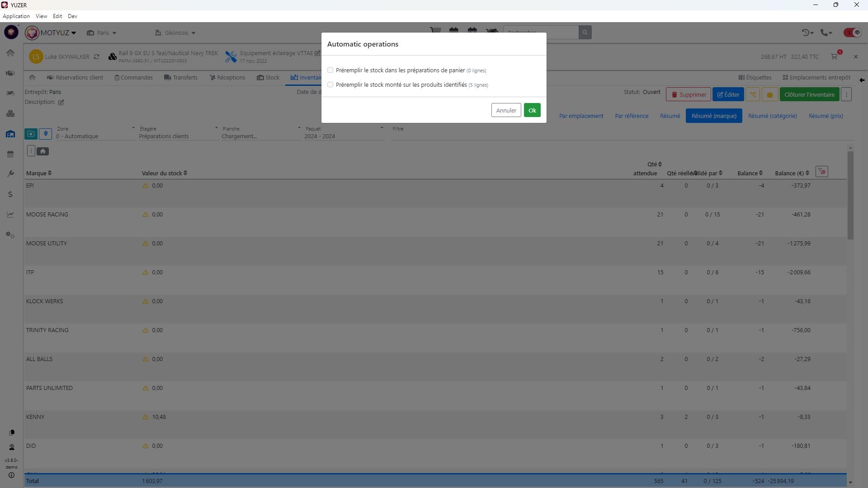Toggle the red eye switch in the top bar
Screen dimensions: 868x488
point(853,33)
